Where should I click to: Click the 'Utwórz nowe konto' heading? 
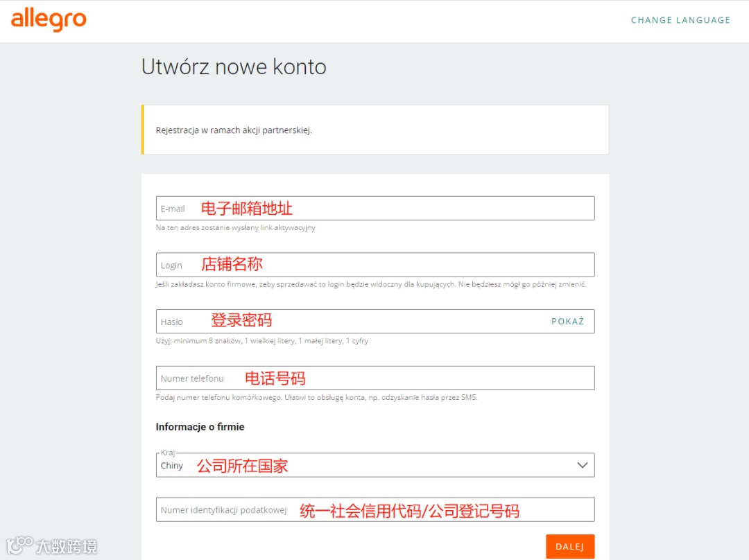point(234,67)
